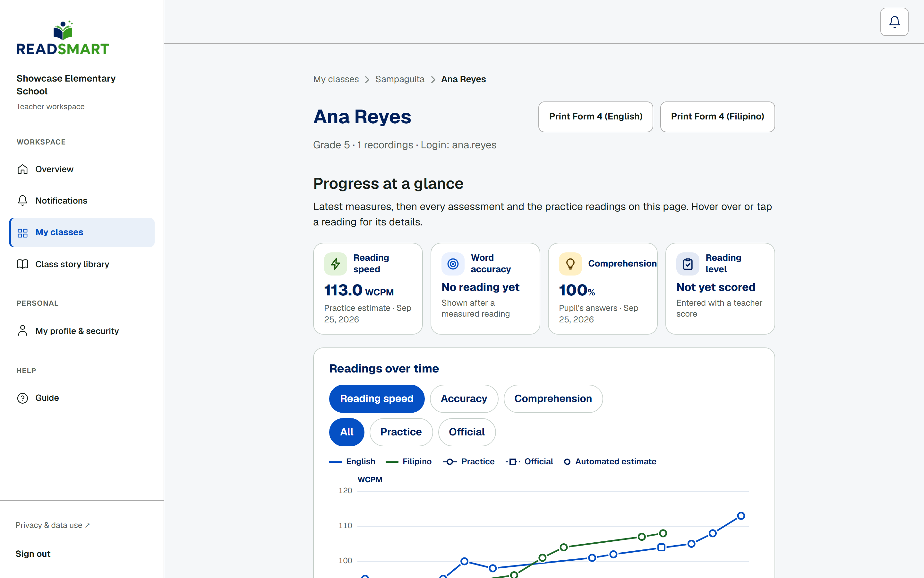924x578 pixels.
Task: Click the chevron after My classes breadcrumb
Action: [367, 80]
